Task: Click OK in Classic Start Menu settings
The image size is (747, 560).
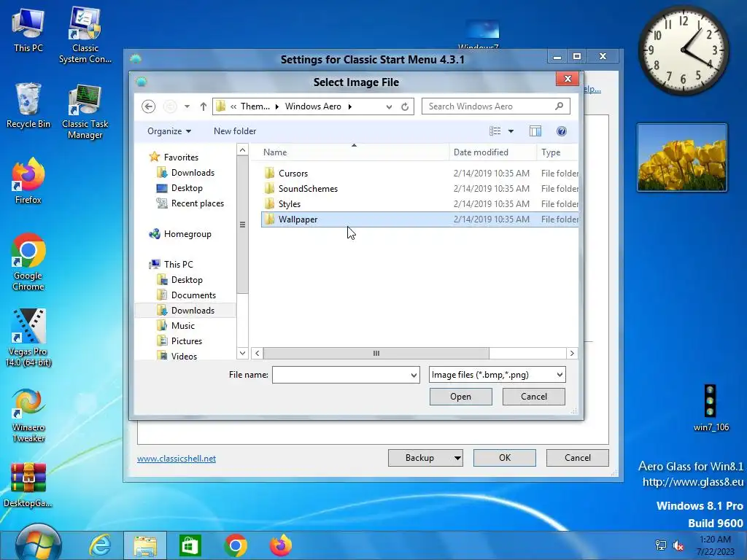Action: [x=505, y=458]
